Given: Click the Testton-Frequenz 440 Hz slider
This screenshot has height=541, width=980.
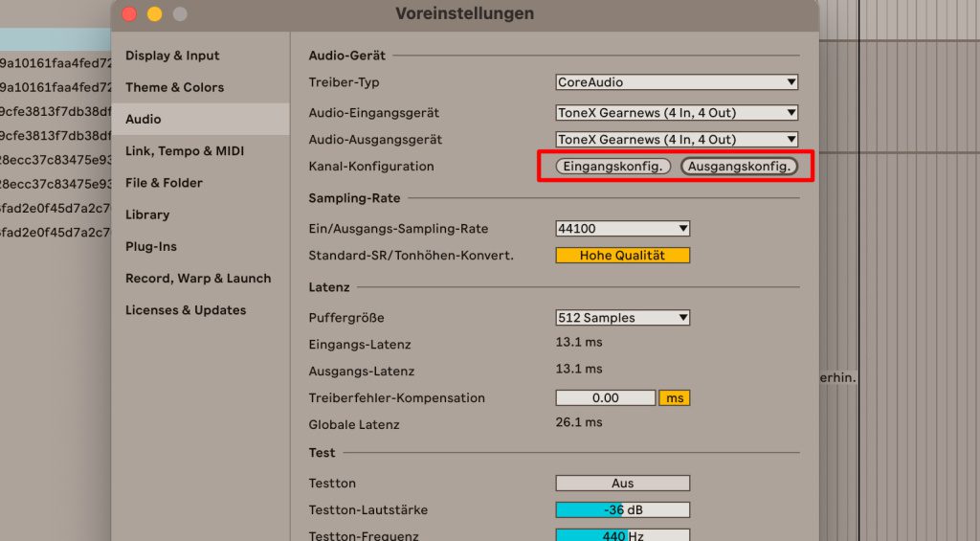Looking at the screenshot, I should pyautogui.click(x=622, y=535).
